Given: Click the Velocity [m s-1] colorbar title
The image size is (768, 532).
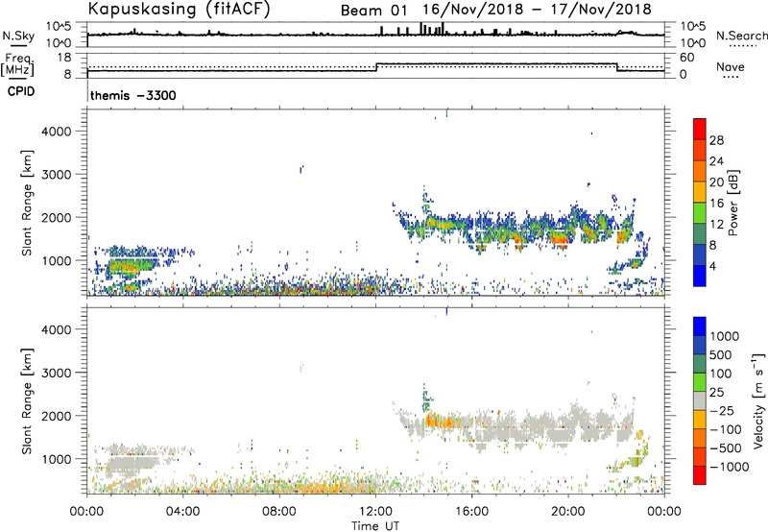Looking at the screenshot, I should tap(758, 400).
